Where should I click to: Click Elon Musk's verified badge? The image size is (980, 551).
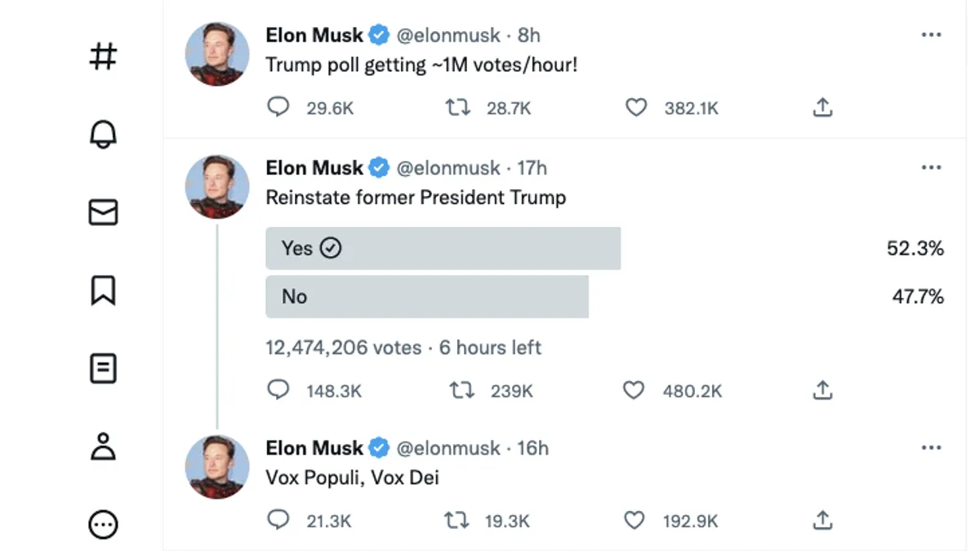click(x=378, y=35)
